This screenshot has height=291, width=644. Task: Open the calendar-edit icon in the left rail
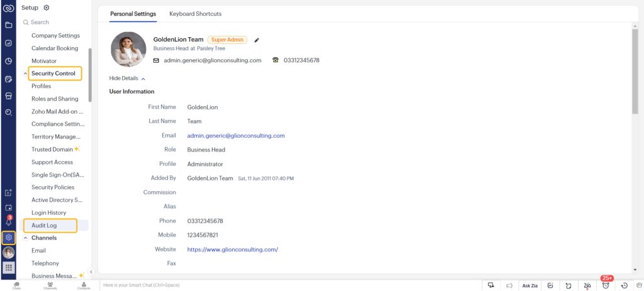coord(8,79)
